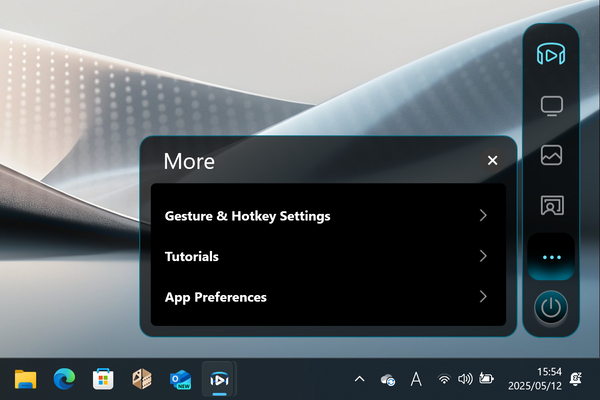The height and width of the screenshot is (400, 600).
Task: Click the cloud sync tray icon
Action: tap(388, 380)
